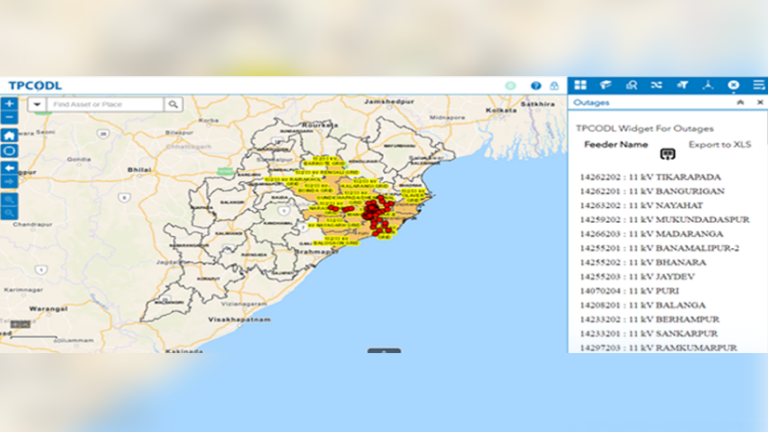Viewport: 768px width, 432px height.
Task: Open the help question mark icon
Action: pyautogui.click(x=536, y=86)
